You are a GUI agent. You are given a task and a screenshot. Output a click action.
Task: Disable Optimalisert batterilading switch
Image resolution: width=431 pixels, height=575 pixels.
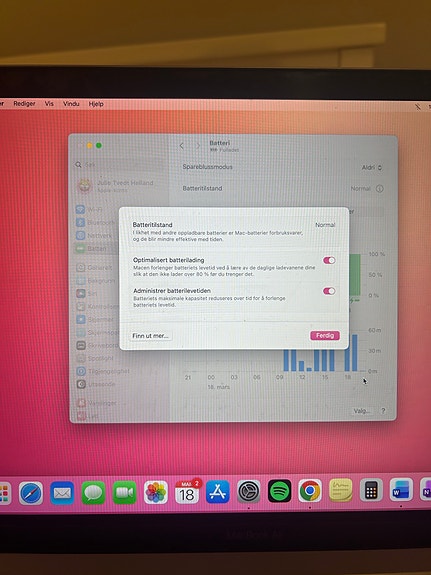(329, 260)
